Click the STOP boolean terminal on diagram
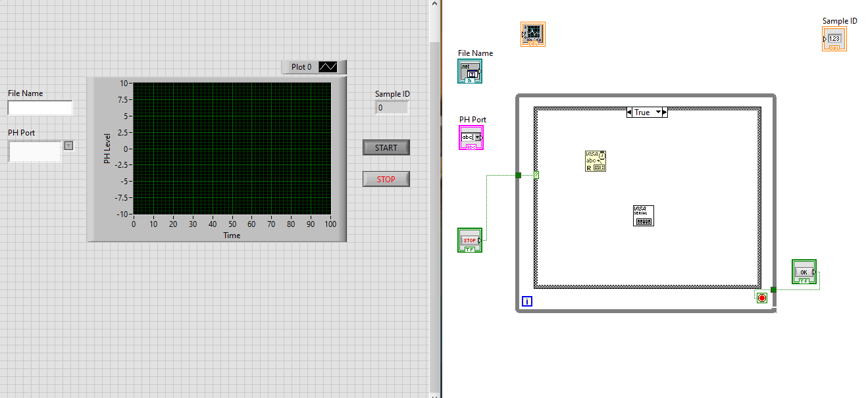 coord(470,240)
